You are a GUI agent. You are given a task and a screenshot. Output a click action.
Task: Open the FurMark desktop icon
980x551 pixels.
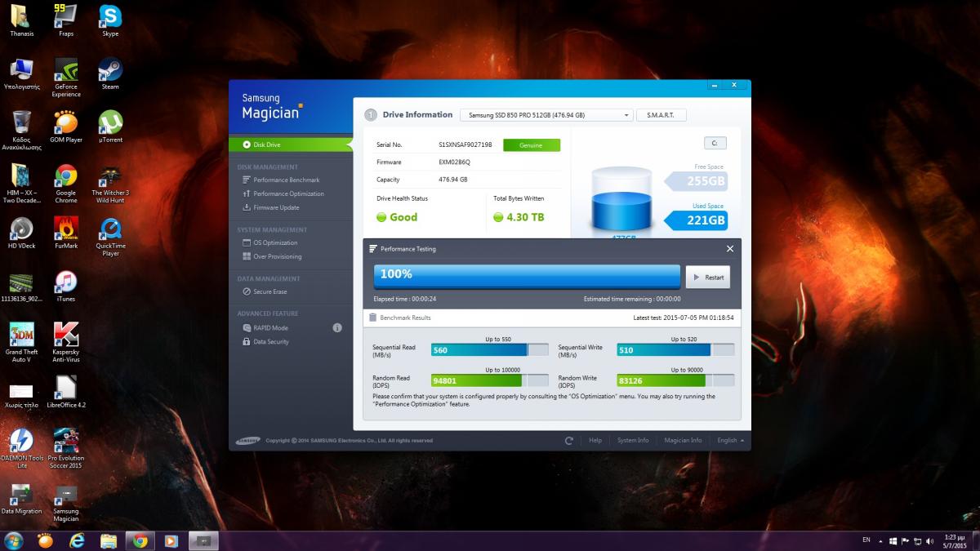pos(66,232)
